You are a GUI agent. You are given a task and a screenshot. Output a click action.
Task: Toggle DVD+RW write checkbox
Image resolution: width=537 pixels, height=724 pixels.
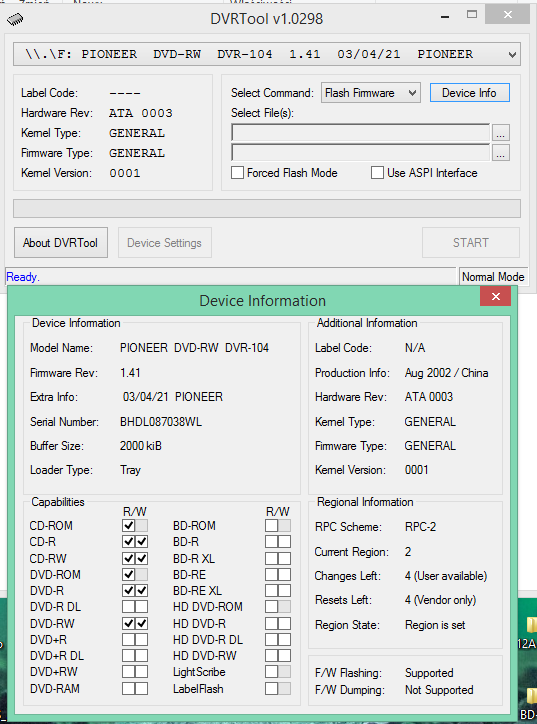(142, 672)
